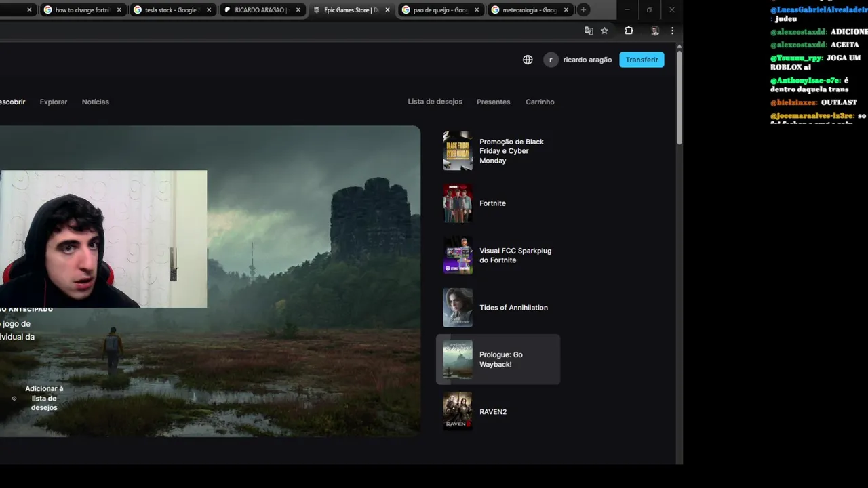Click the Prologue: Go Wayback! thumbnail

458,359
